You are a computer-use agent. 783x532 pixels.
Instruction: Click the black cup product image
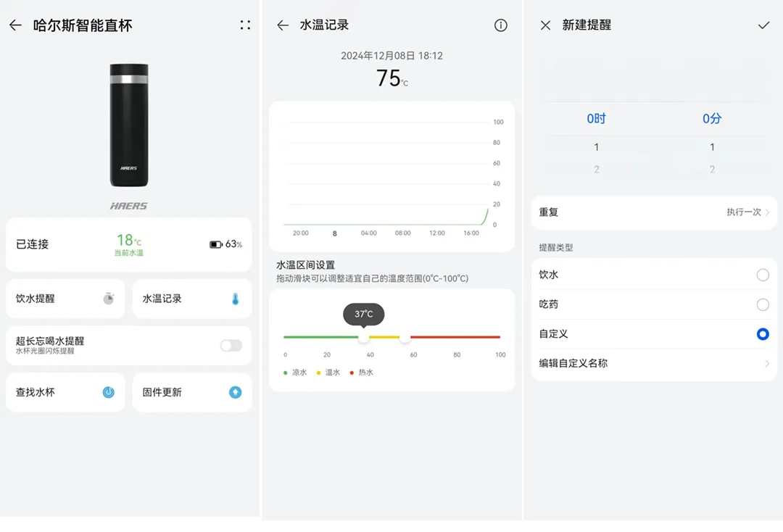tap(129, 125)
